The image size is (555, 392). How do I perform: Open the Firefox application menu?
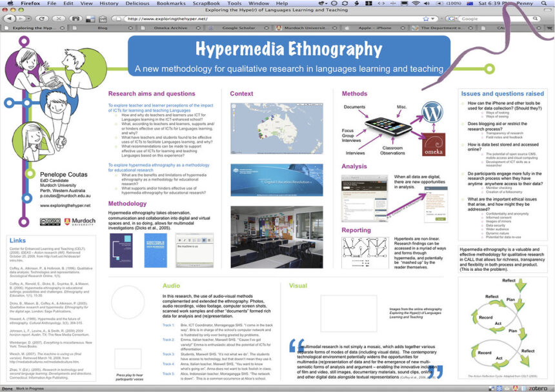click(x=30, y=3)
